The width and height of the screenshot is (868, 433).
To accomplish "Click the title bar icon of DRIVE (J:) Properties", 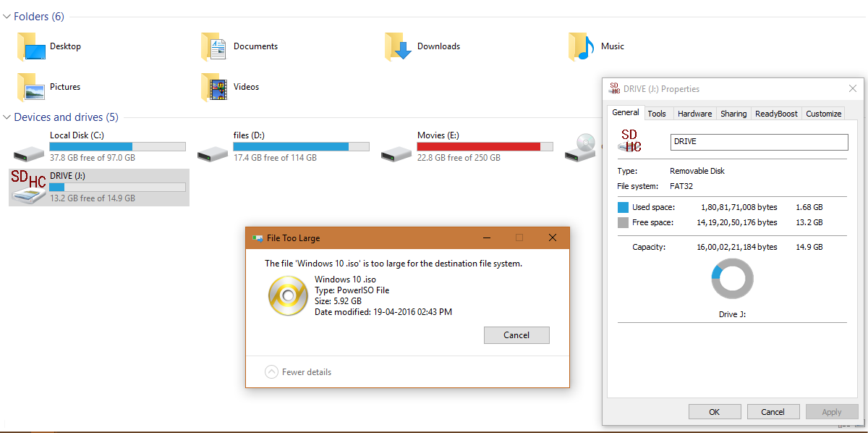I will tap(615, 88).
